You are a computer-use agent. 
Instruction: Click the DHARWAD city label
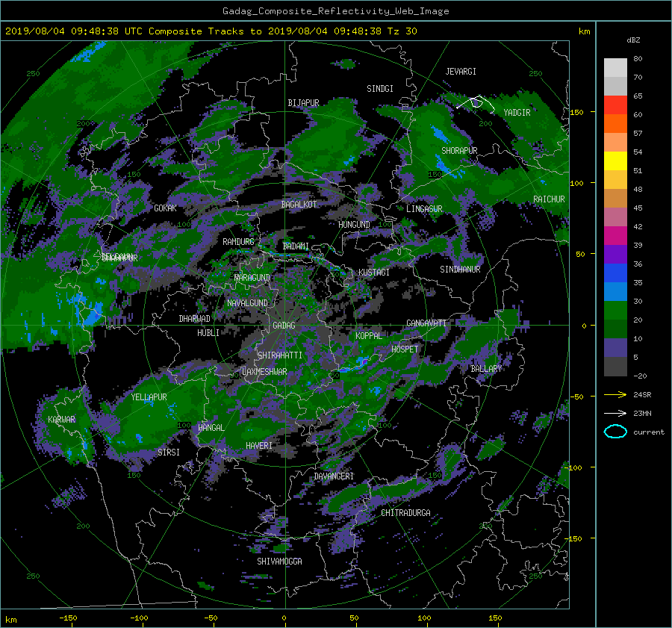pyautogui.click(x=195, y=319)
